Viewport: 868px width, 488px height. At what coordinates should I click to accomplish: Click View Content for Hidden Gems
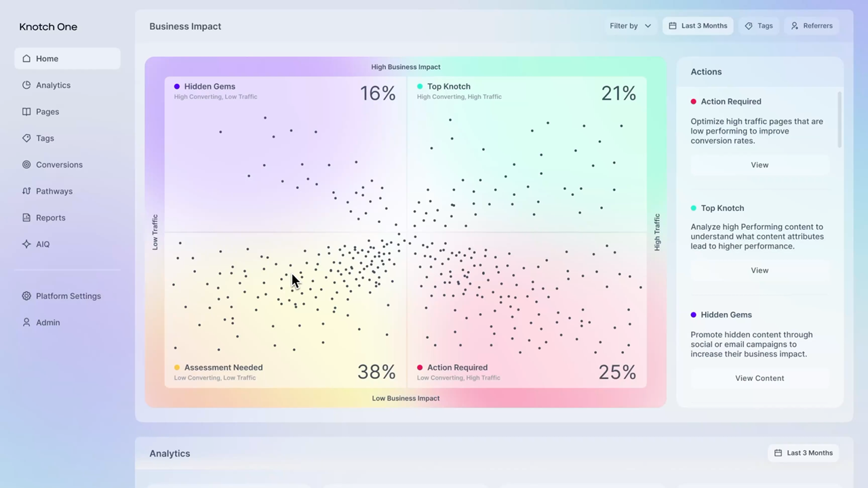tap(759, 378)
